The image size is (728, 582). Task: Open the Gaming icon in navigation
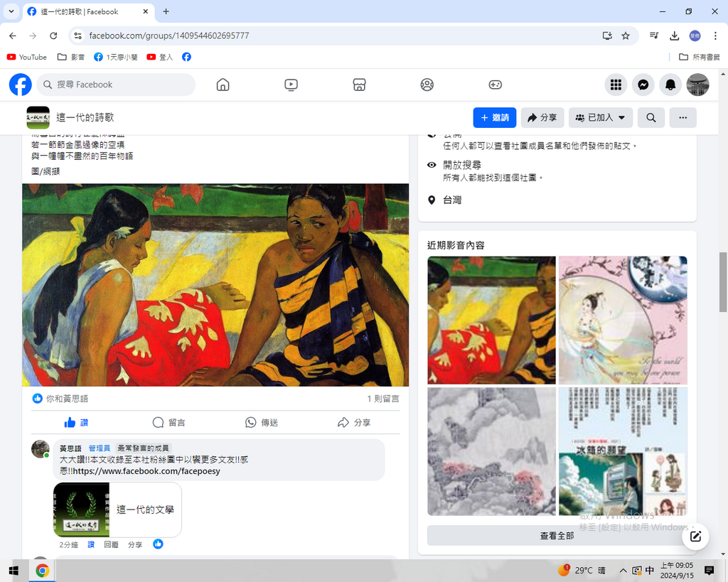495,85
